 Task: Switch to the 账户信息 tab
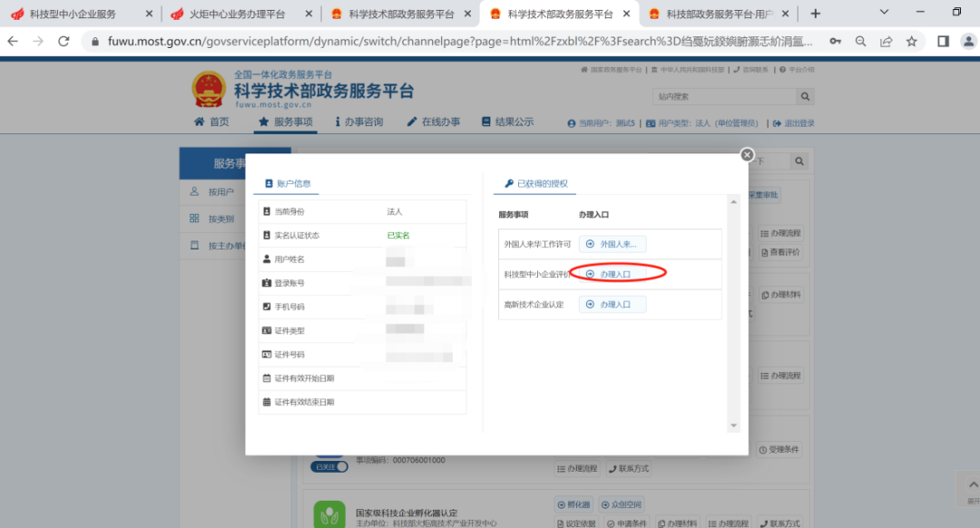pos(289,183)
